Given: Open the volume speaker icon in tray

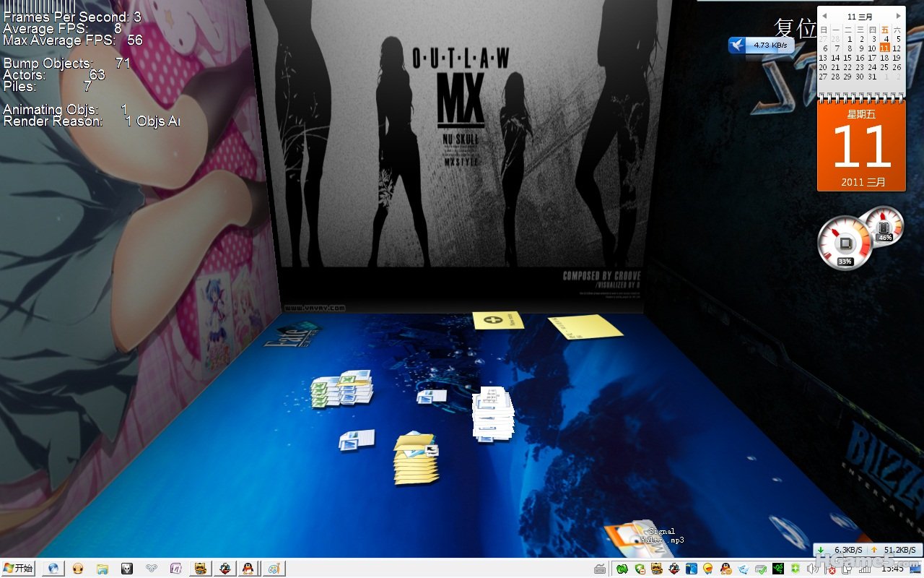Looking at the screenshot, I should coord(813,569).
